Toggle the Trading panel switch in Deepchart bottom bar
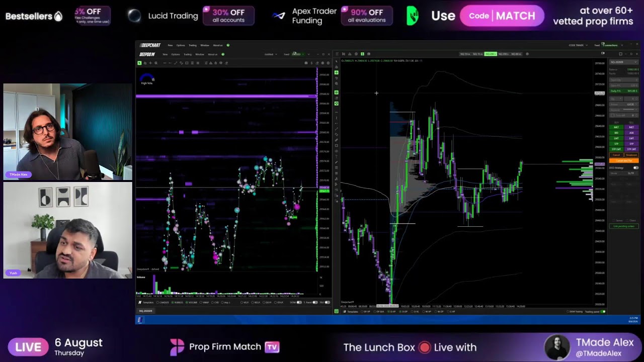 click(603, 311)
